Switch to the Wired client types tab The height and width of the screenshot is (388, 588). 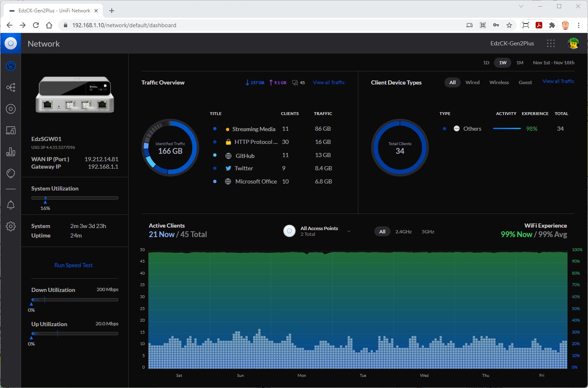point(472,82)
